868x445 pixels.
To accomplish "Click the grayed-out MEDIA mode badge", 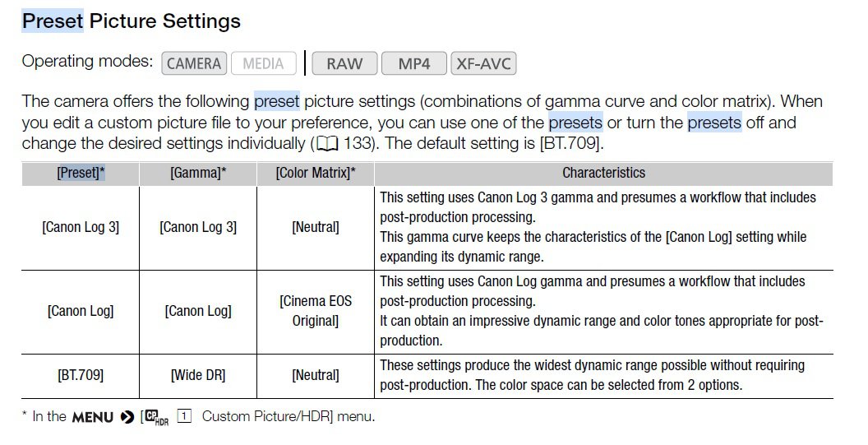I will point(264,63).
